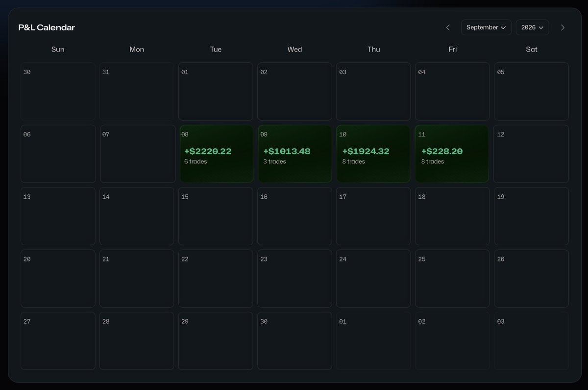
Task: Select the day 05 cell under Sat
Action: click(531, 92)
